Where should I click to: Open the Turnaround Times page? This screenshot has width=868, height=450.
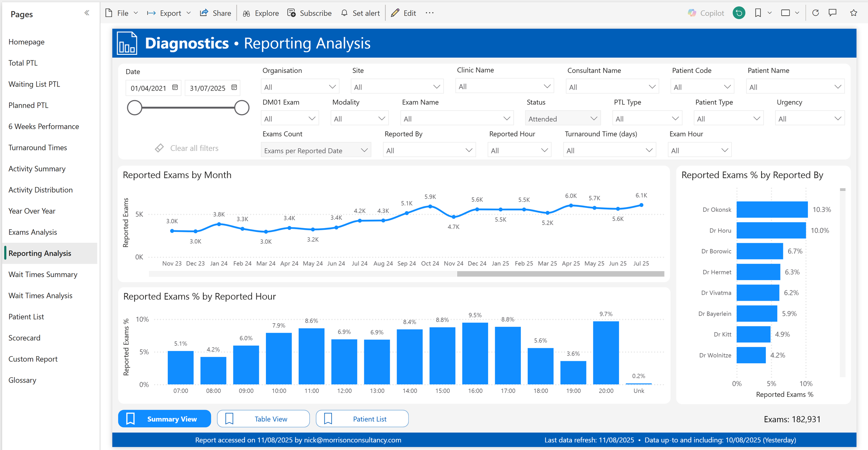coord(37,148)
